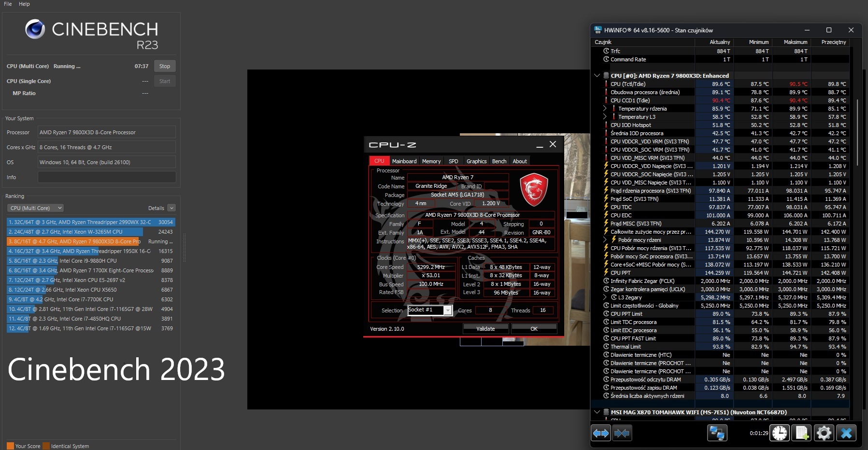Expand the Pobór mocy rdzeni group

pos(605,240)
